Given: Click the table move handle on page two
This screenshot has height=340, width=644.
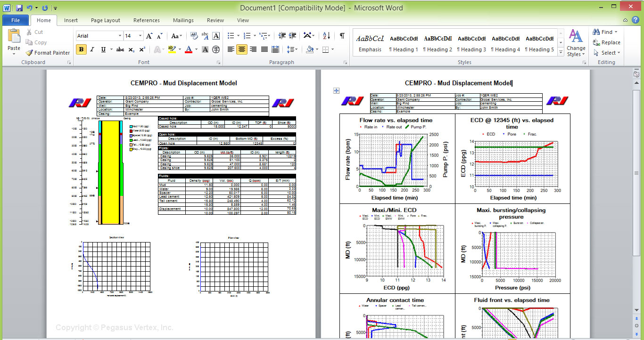Looking at the screenshot, I should (336, 90).
